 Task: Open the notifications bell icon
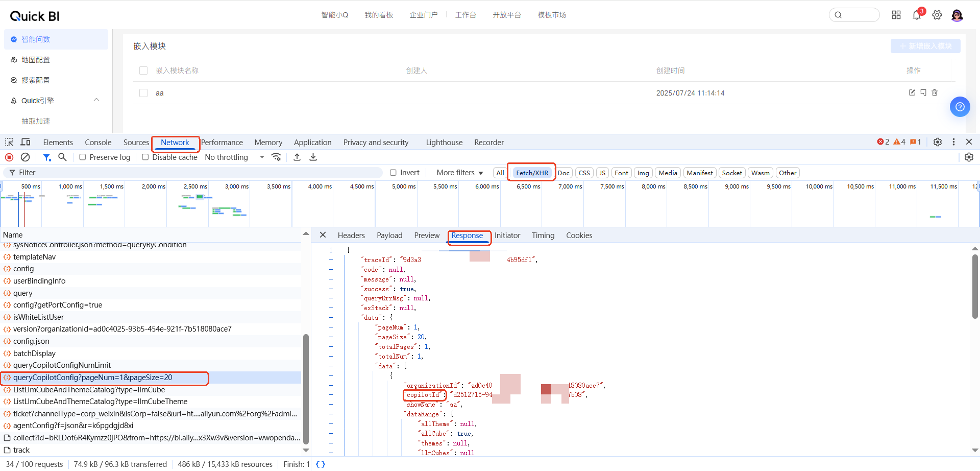[917, 15]
